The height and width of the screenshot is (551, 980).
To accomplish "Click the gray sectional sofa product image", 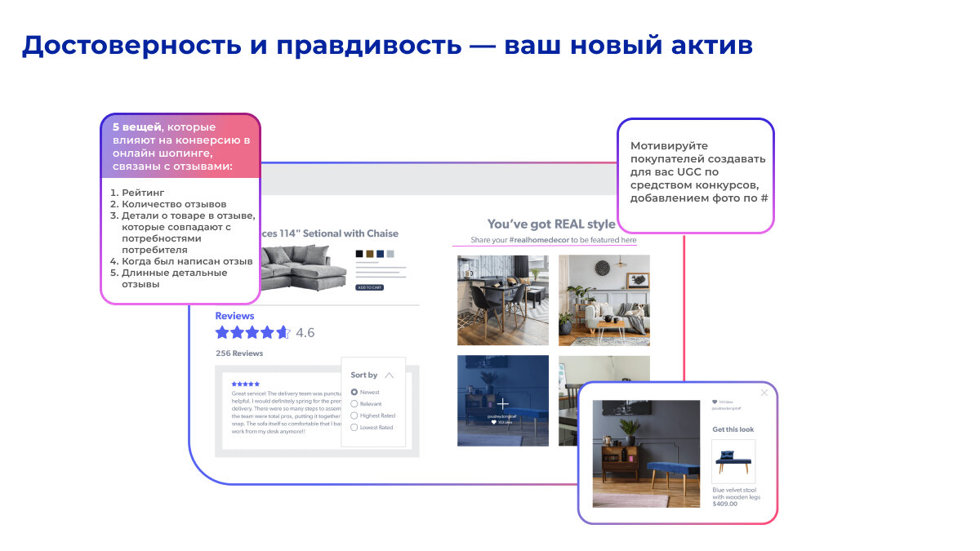I will coord(303,268).
